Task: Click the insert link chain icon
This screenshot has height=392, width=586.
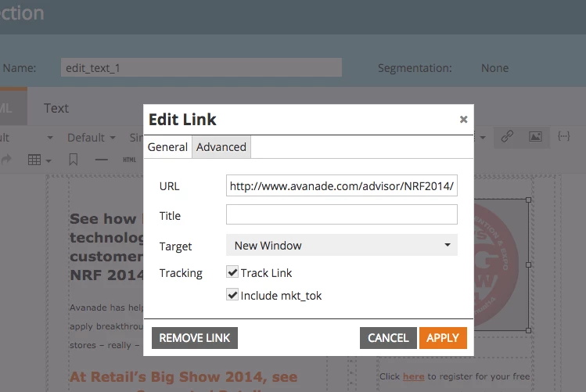Action: (x=507, y=137)
